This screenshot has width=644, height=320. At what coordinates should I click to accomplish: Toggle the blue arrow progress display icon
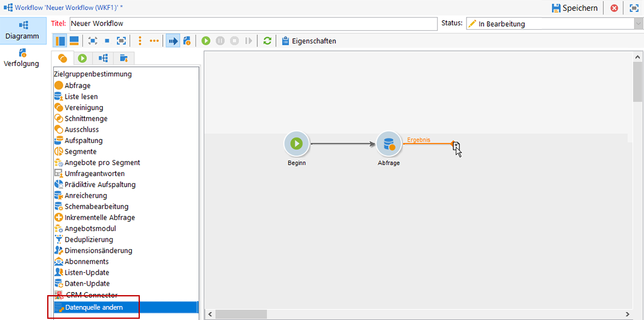[173, 41]
